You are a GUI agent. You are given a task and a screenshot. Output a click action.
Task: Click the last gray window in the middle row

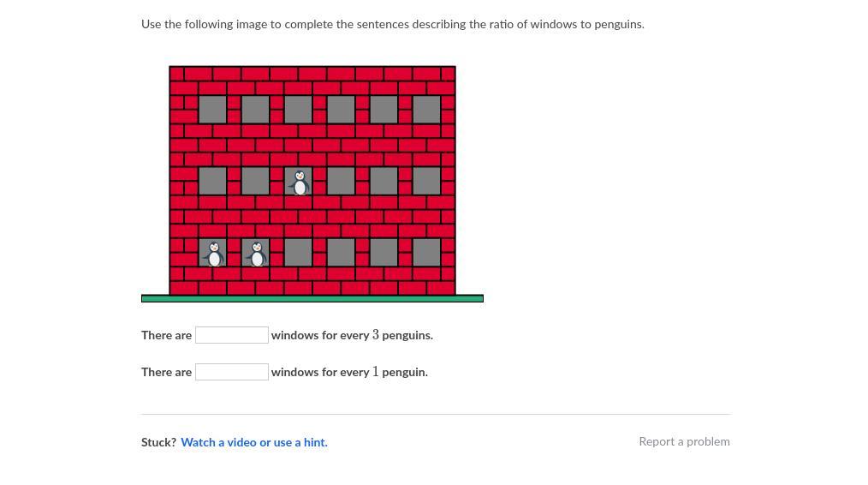[427, 182]
